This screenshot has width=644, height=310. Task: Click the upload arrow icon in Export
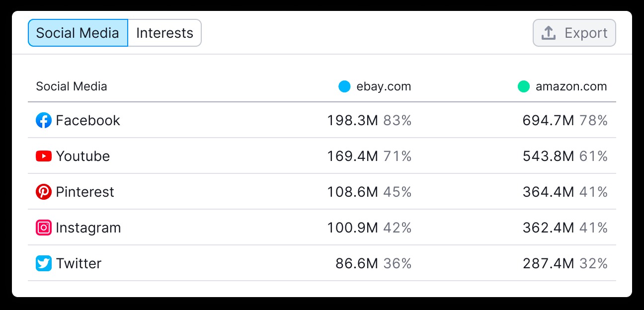[548, 33]
